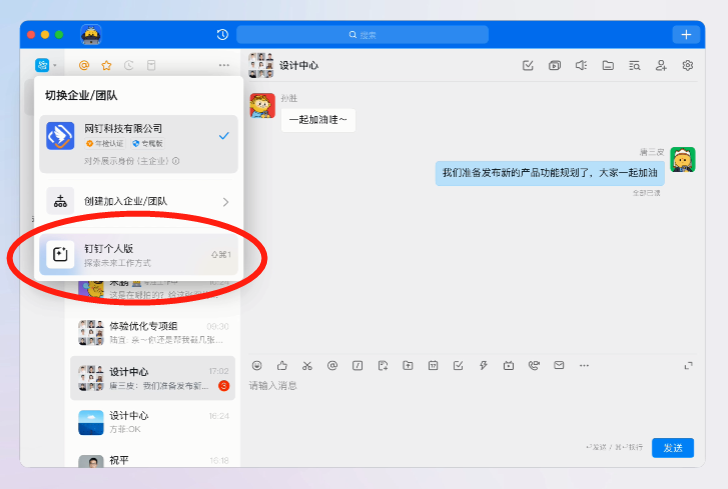Click the mail icon in input toolbar

(x=559, y=366)
